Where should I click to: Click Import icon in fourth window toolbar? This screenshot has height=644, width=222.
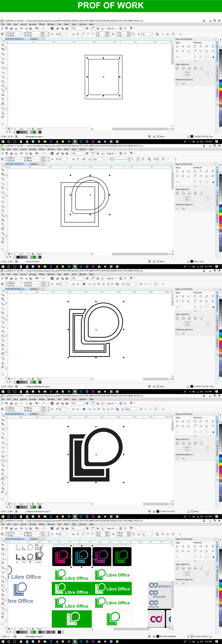58,403
